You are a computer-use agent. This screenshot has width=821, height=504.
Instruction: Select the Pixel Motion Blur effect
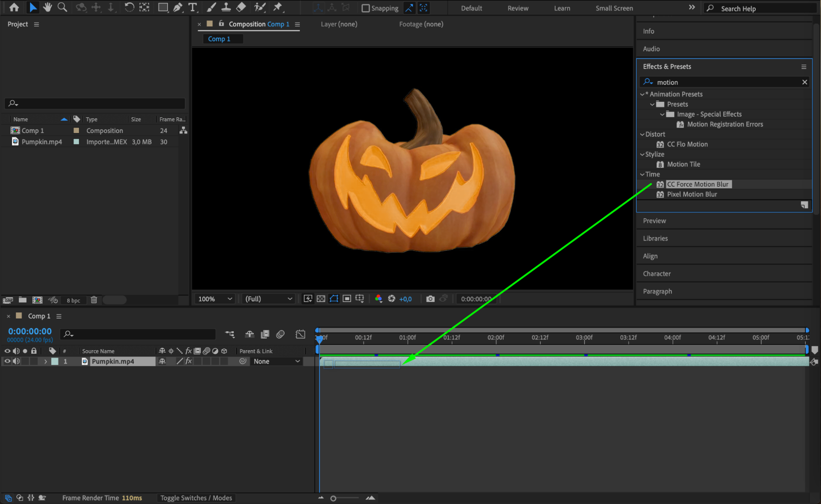point(692,195)
